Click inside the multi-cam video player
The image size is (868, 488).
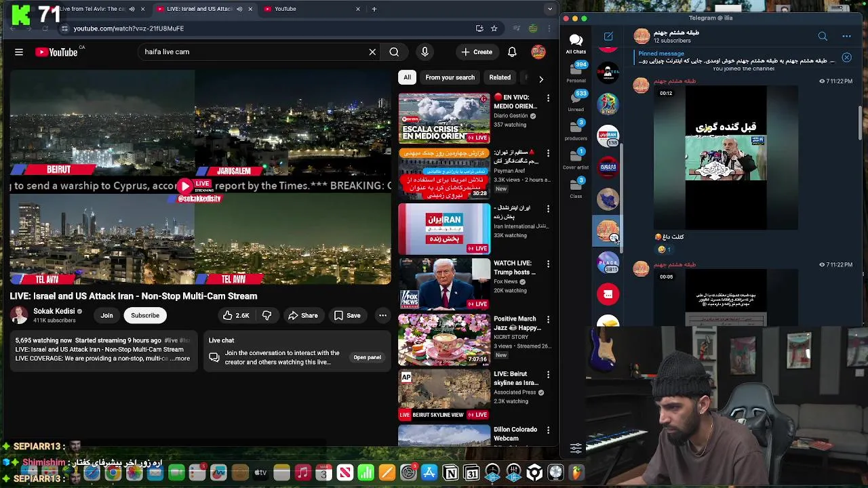pyautogui.click(x=200, y=176)
